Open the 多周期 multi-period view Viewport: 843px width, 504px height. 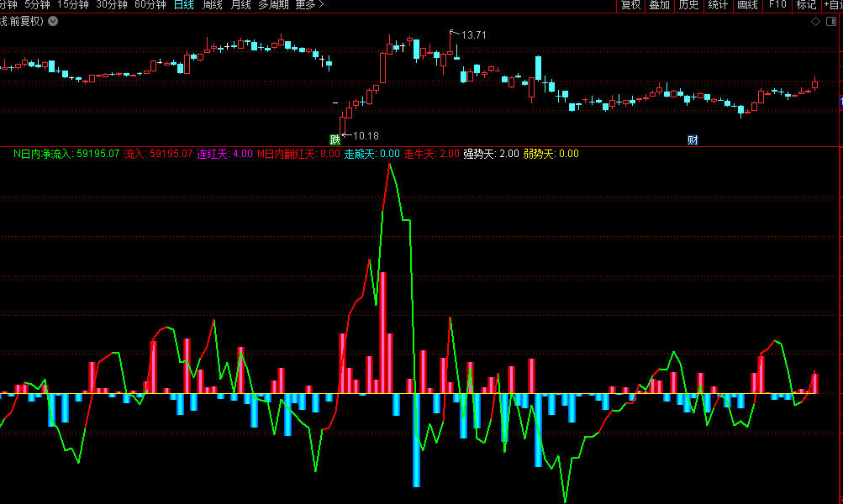[x=273, y=5]
